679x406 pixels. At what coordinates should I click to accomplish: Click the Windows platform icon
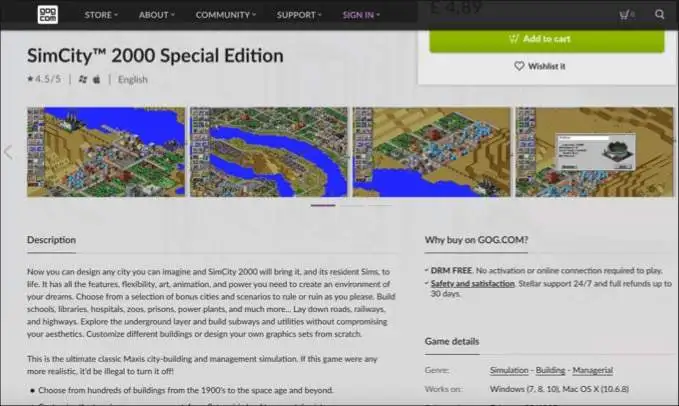tap(82, 79)
